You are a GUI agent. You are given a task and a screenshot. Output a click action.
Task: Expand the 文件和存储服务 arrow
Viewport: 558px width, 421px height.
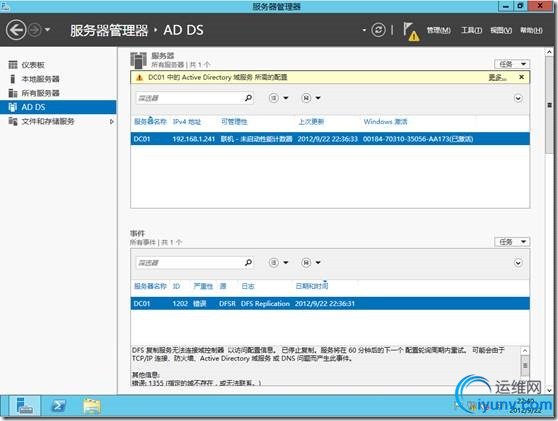point(111,122)
